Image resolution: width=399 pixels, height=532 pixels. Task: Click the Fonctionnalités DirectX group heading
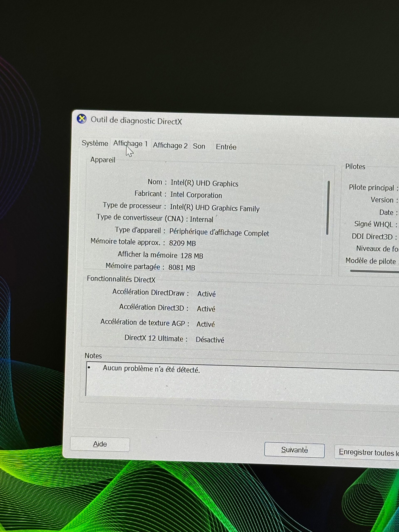pyautogui.click(x=121, y=279)
